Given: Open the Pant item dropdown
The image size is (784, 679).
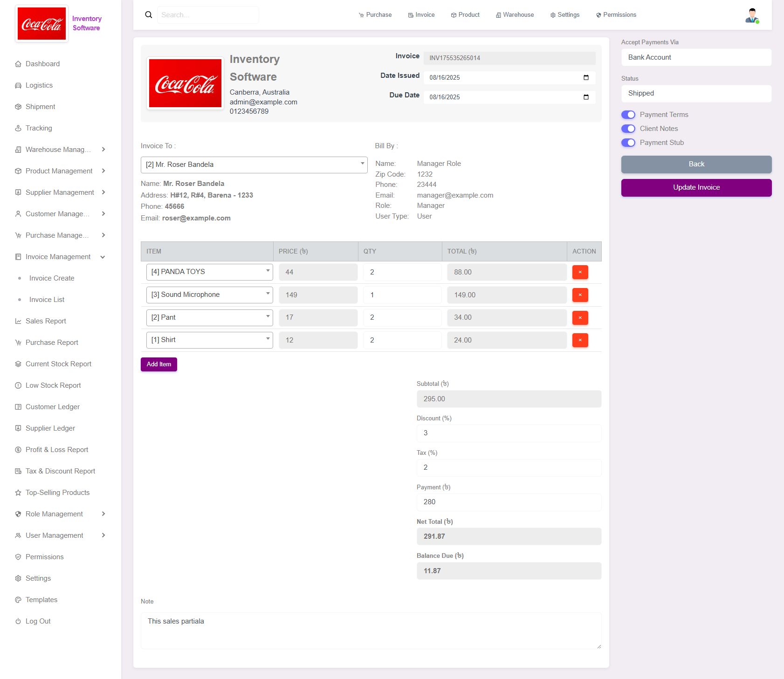Looking at the screenshot, I should [209, 317].
